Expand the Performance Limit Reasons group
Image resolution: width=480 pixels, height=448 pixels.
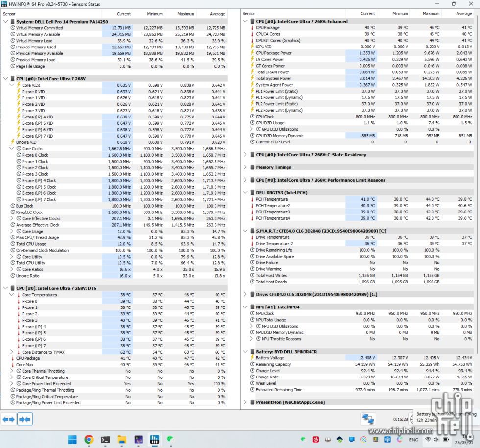pos(245,180)
